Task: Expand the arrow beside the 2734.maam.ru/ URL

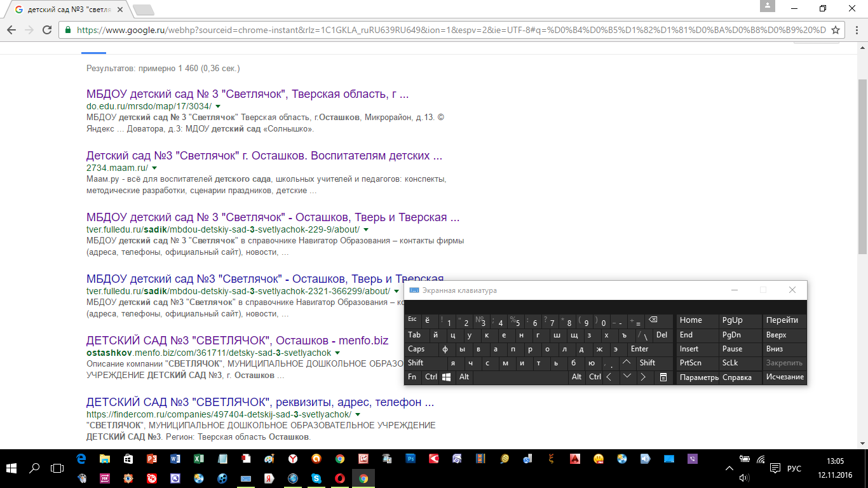Action: 154,168
